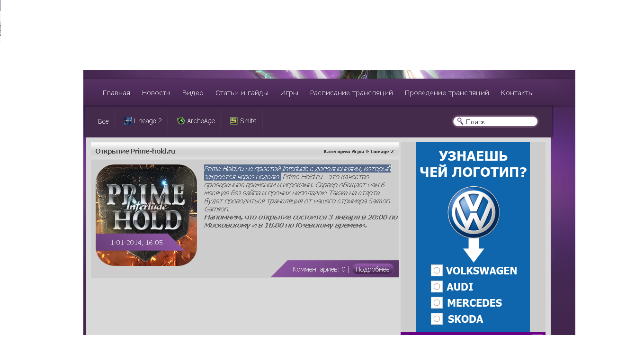The width and height of the screenshot is (644, 364).
Task: Open Расписание трансляций from the menu
Action: (351, 93)
